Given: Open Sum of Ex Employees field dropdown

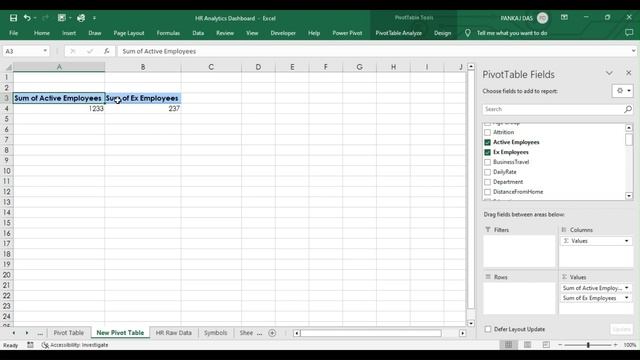Looking at the screenshot, I should (627, 298).
